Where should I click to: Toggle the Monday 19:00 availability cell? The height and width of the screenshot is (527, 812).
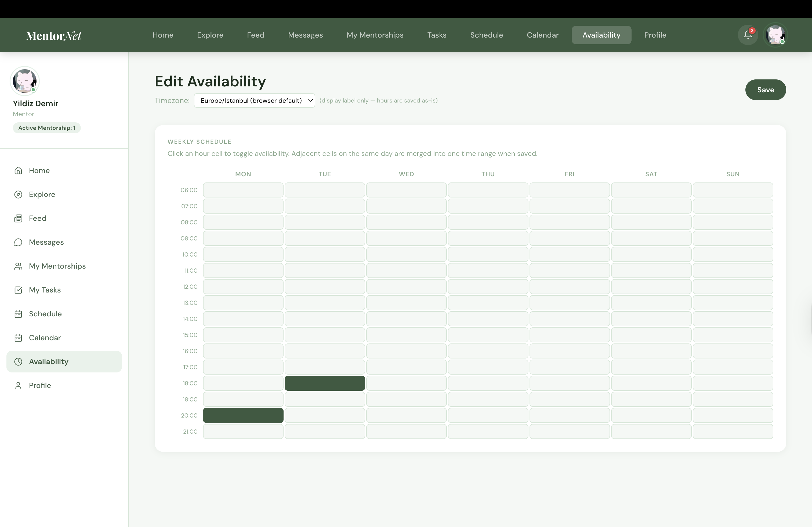[x=243, y=399]
